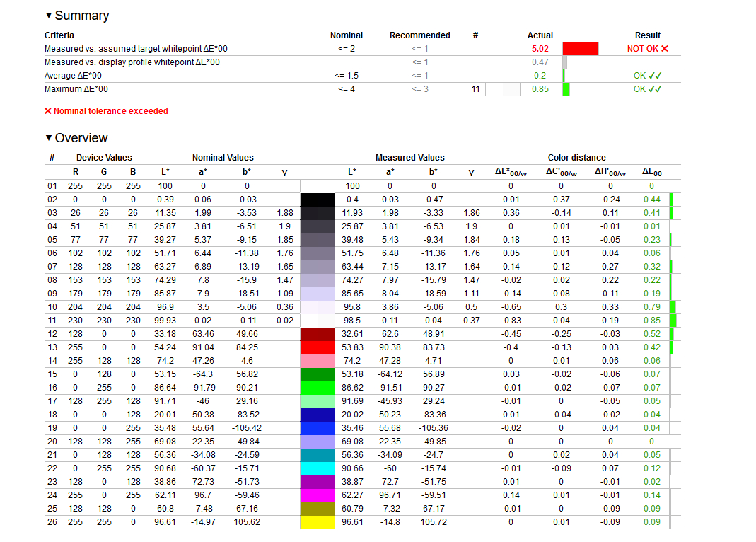Click the red NOT OK cross icon

(x=665, y=49)
